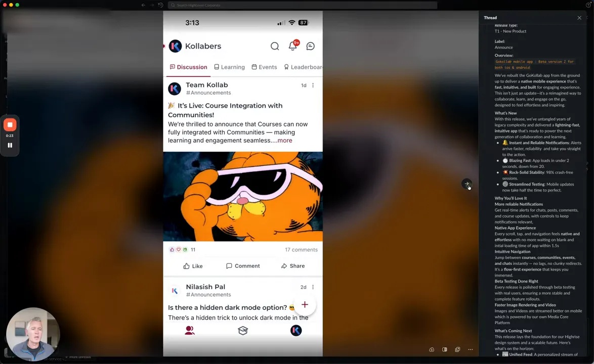Click 'Team Kollab' author name
Image resolution: width=594 pixels, height=364 pixels.
(207, 85)
